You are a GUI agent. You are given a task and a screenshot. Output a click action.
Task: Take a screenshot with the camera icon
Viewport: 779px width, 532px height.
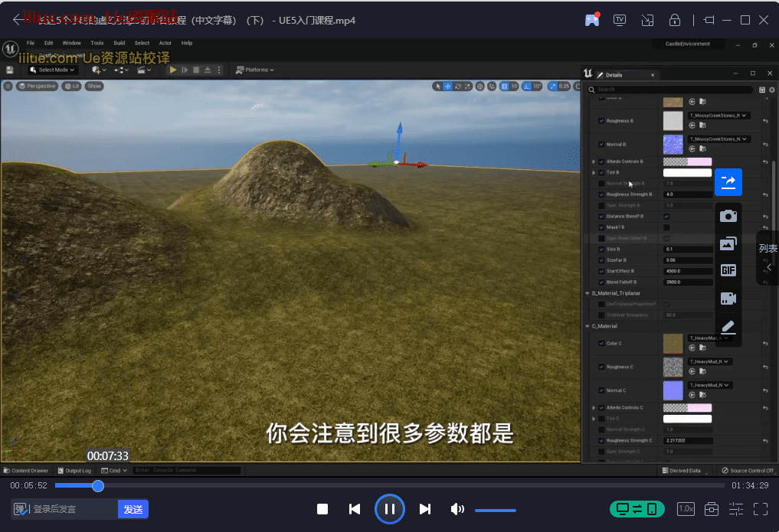[x=728, y=216]
